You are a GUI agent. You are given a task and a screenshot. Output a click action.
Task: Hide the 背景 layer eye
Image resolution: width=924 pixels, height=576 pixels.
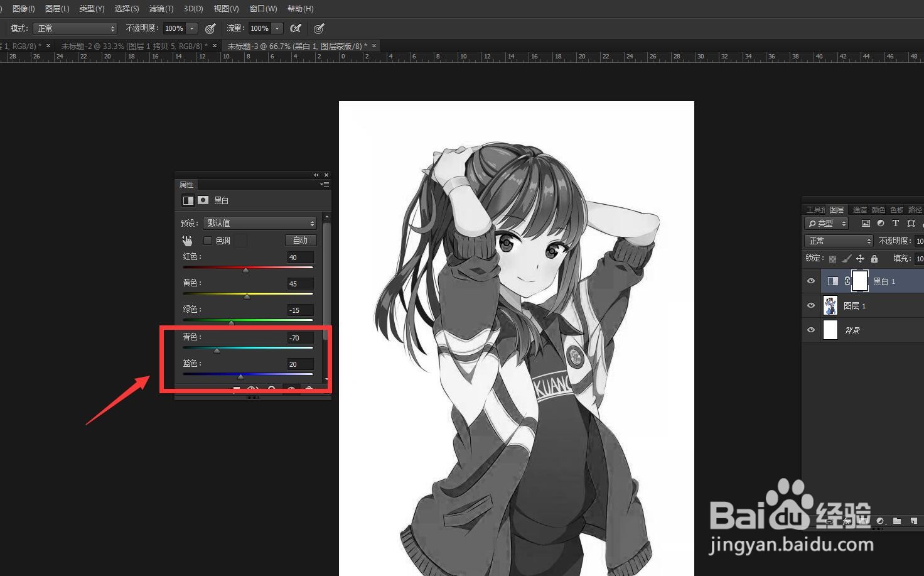click(x=811, y=330)
